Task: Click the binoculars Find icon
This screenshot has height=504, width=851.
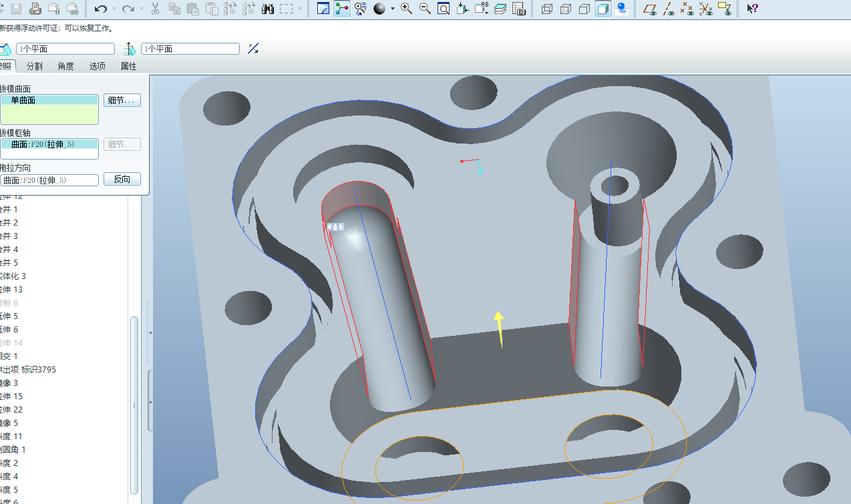Action: coord(268,9)
